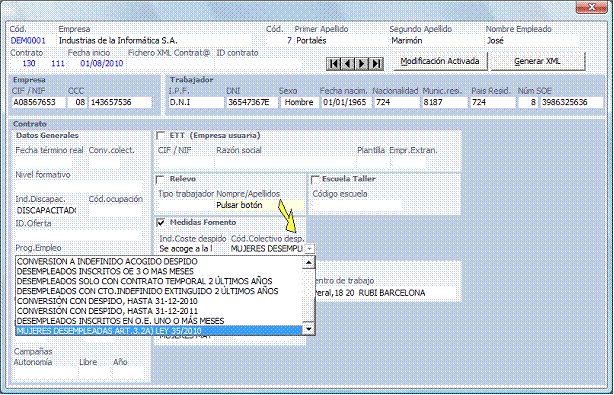The width and height of the screenshot is (614, 395).
Task: Select DESEMPLEADOS INSCRITOS EN O.E. UNO O MÁS MESES
Action: (159, 321)
